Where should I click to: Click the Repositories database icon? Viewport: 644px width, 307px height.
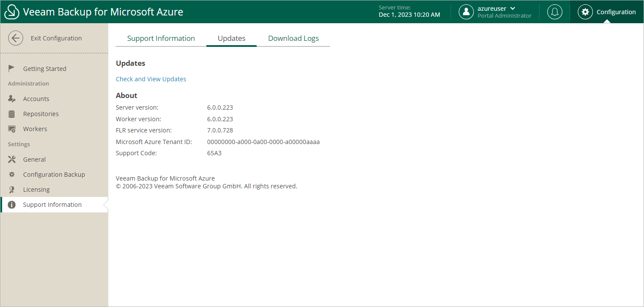click(12, 114)
